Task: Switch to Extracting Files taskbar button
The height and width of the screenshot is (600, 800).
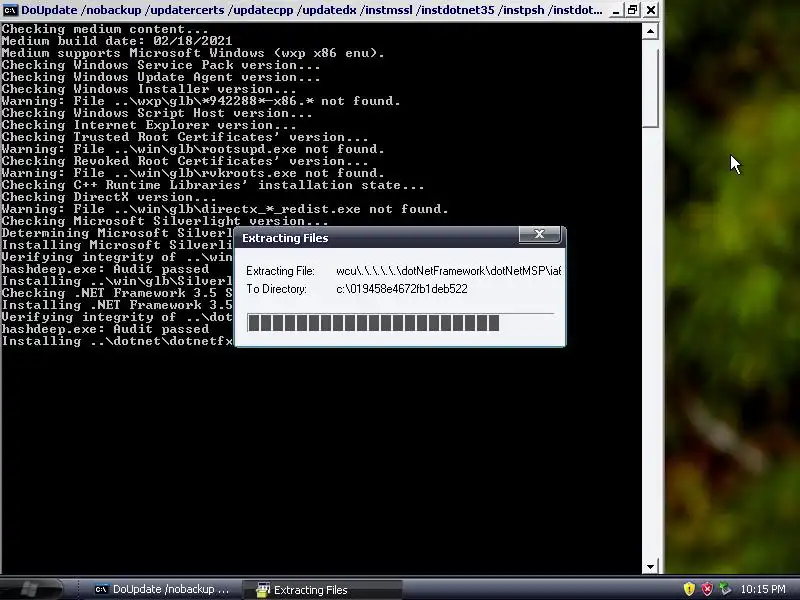Action: (321, 590)
